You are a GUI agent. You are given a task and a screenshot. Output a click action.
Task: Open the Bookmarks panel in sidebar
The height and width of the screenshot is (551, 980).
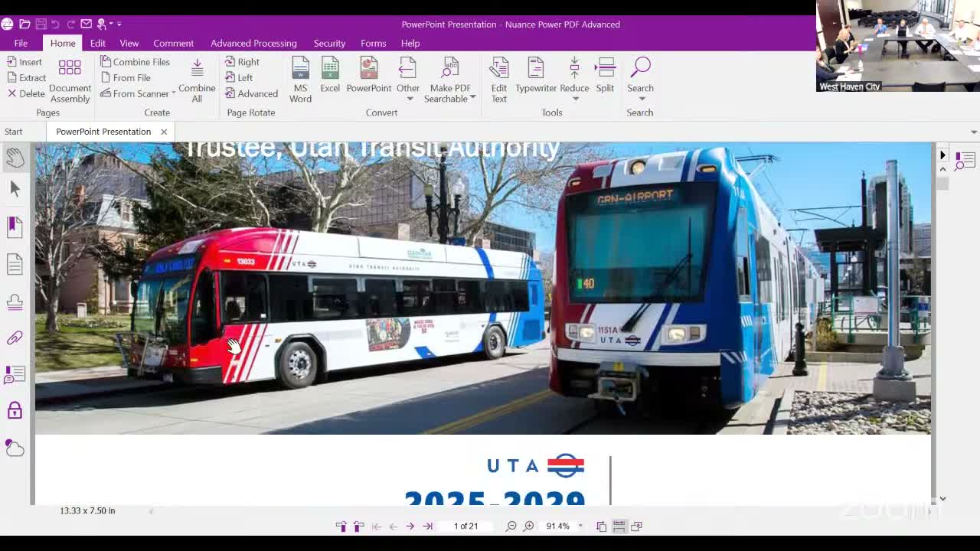15,226
